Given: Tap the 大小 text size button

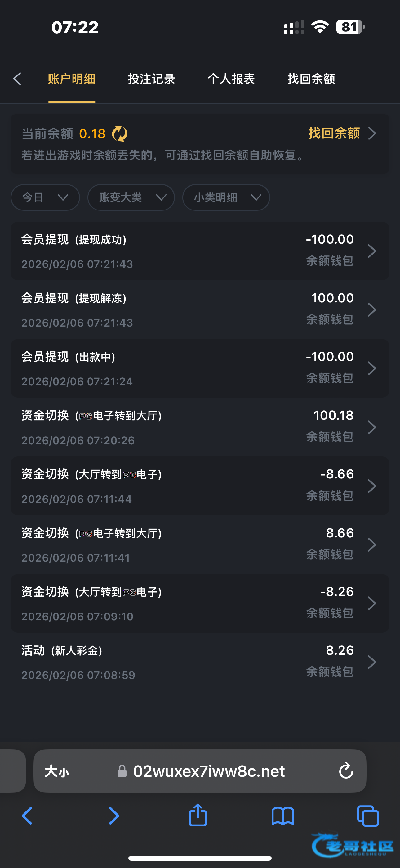Looking at the screenshot, I should click(x=57, y=771).
